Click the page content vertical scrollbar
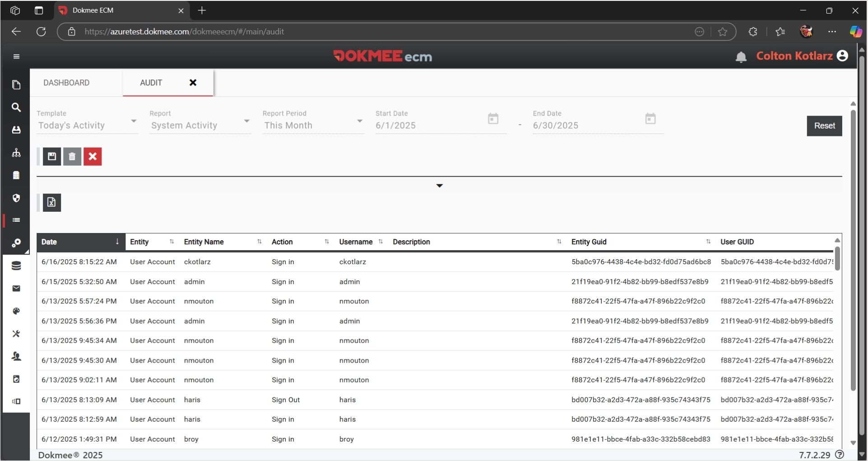Image resolution: width=868 pixels, height=461 pixels. point(853,251)
